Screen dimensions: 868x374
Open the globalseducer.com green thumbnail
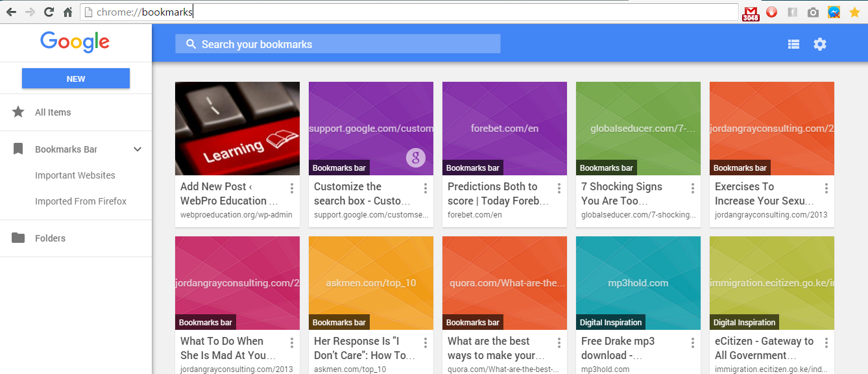click(x=638, y=129)
